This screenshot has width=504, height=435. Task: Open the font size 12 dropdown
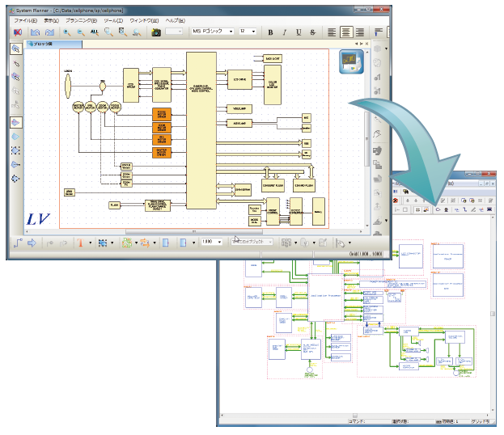click(248, 32)
